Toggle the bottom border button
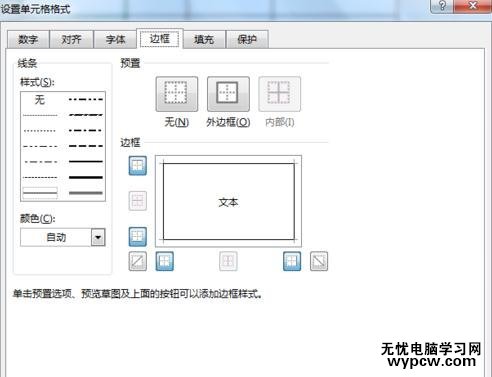 coord(137,236)
